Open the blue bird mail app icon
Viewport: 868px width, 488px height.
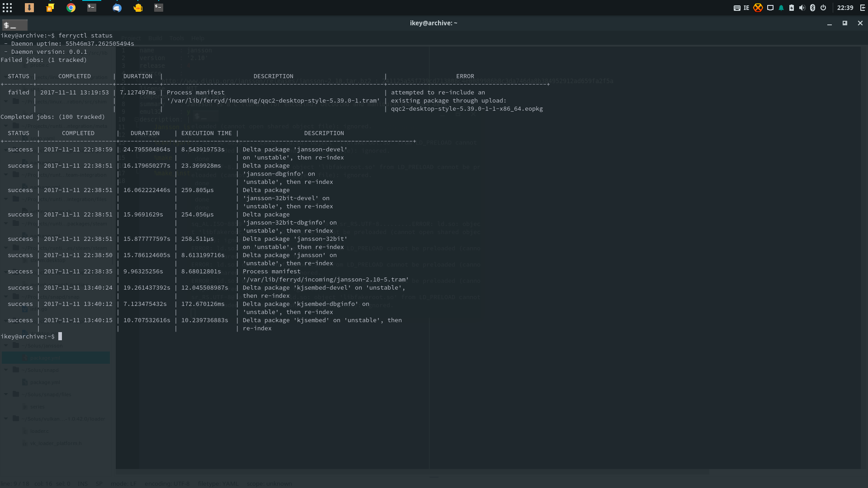click(117, 8)
